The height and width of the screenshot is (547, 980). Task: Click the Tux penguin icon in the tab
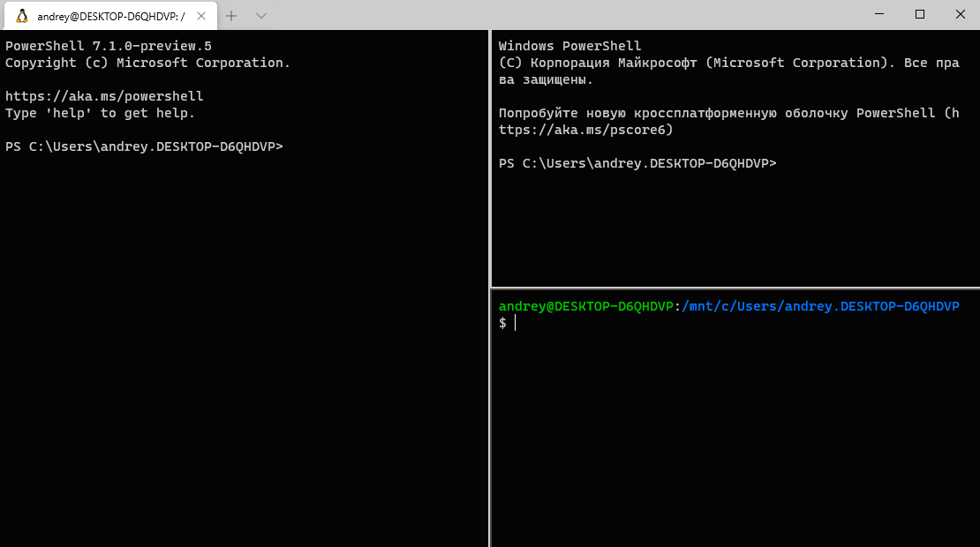(22, 16)
